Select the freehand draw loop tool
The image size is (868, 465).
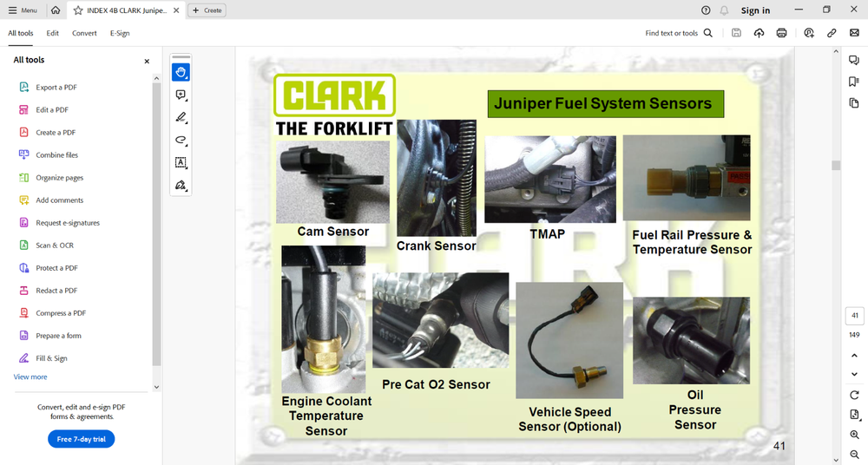181,140
